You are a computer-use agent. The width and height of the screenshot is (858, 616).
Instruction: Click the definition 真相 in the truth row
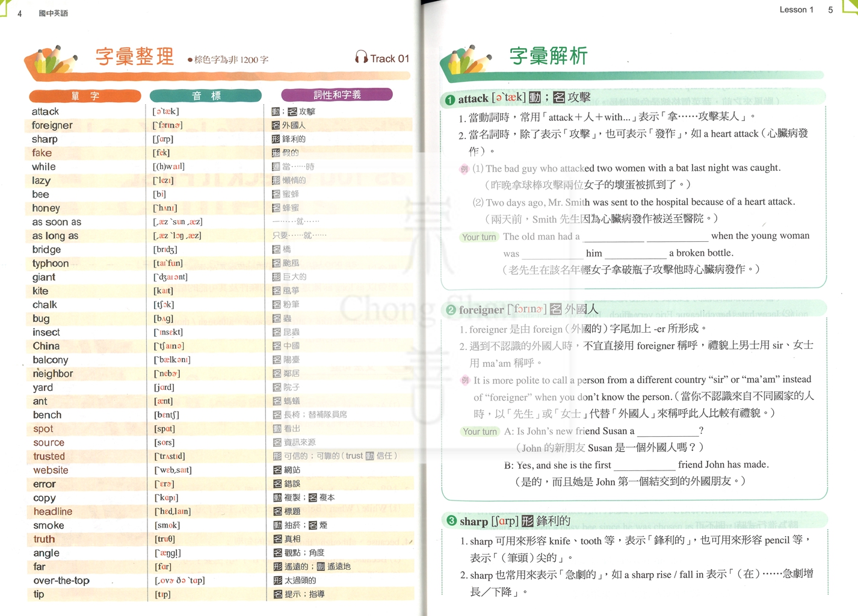tap(292, 539)
